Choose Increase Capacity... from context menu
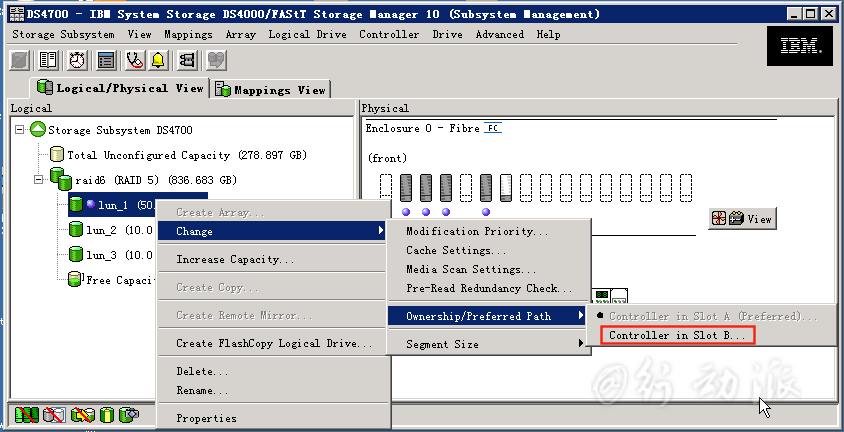The width and height of the screenshot is (844, 432). (273, 259)
